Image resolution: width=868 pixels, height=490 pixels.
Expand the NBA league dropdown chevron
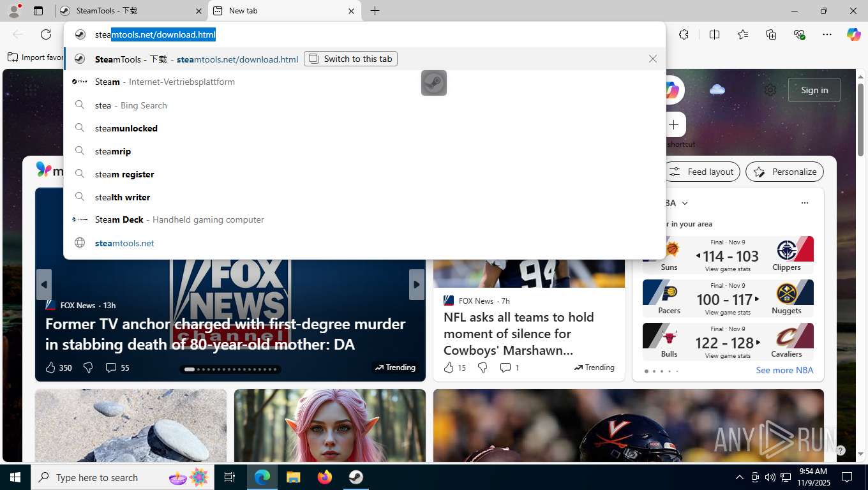(685, 203)
